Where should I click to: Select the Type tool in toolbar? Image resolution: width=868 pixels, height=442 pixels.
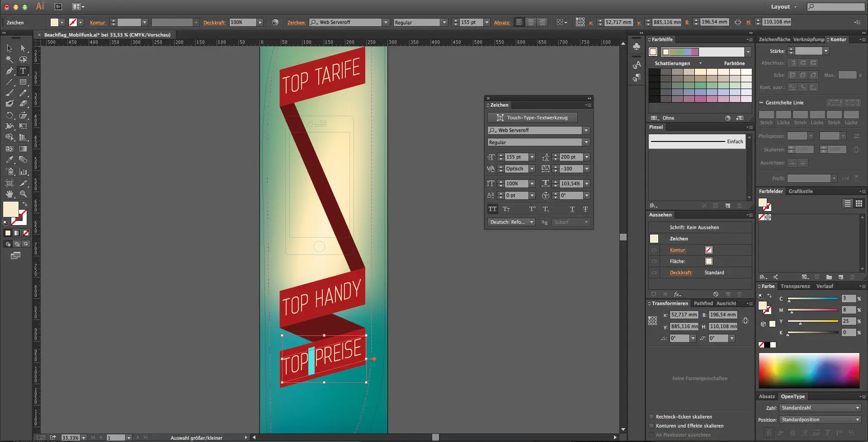click(x=23, y=71)
